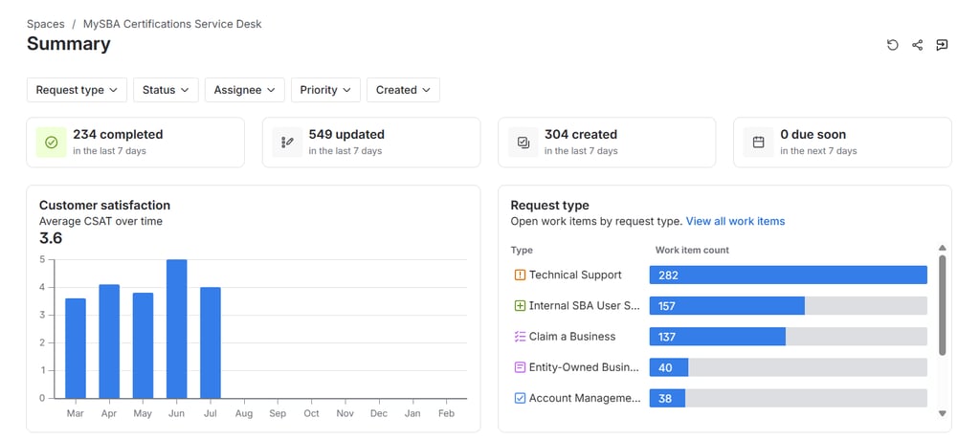Click the due soon calendar icon
Screen dimensions: 980x440
click(x=759, y=143)
